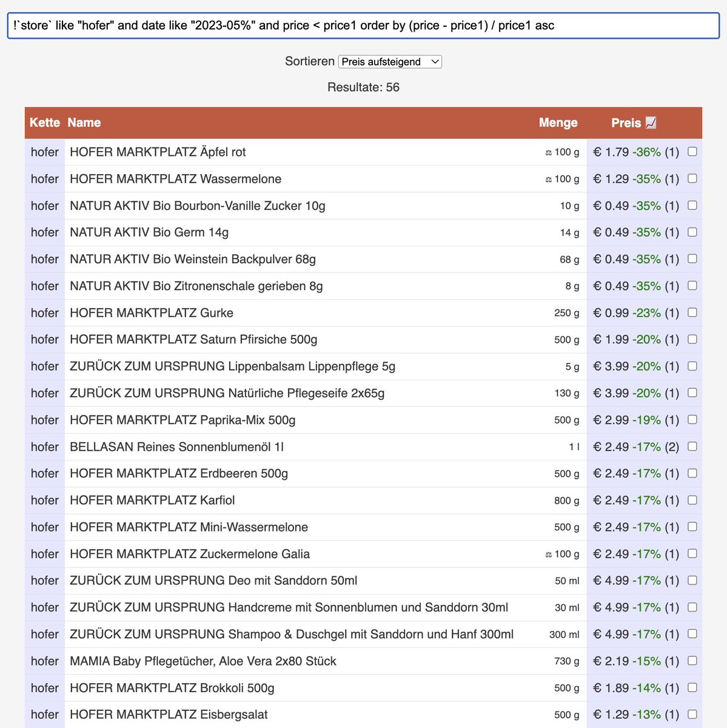Tick checkbox for Deo mit Sanddorn row
Image resolution: width=727 pixels, height=728 pixels.
[x=692, y=580]
